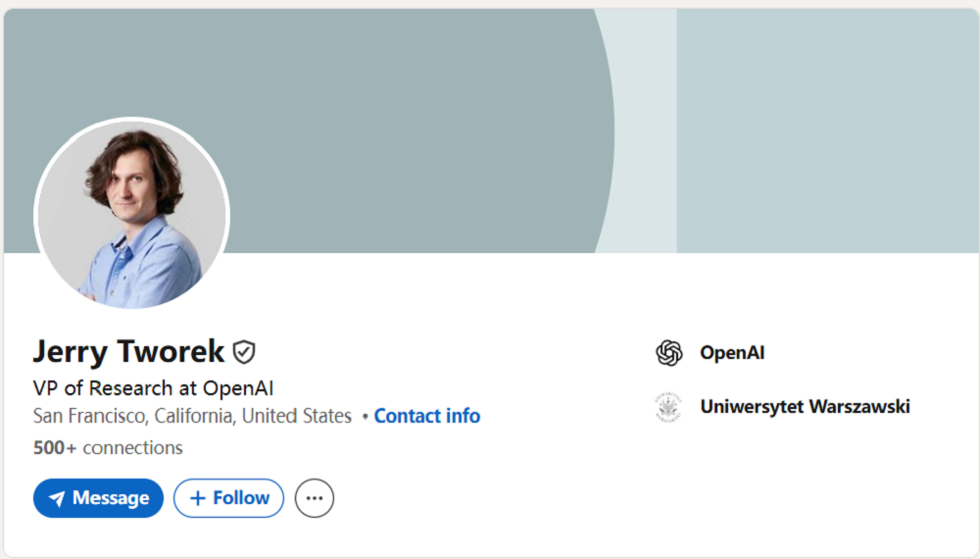Follow this profile with the Follow button
The width and height of the screenshot is (980, 559).
point(229,498)
